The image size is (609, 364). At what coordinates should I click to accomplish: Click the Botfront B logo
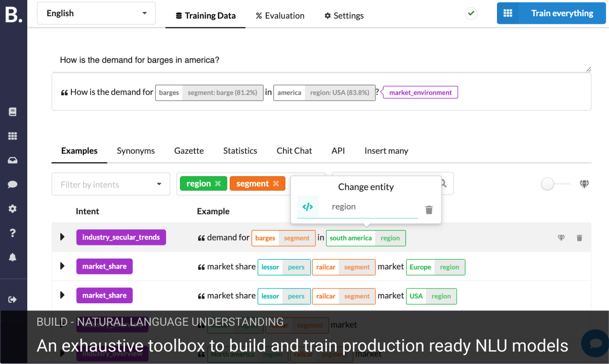13,14
